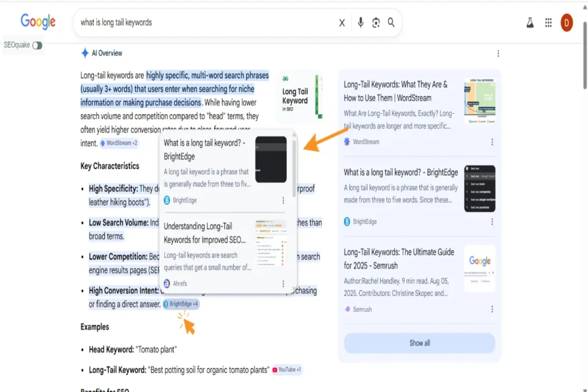Click BrightEdge dark search thumbnail in sidebar

click(479, 188)
